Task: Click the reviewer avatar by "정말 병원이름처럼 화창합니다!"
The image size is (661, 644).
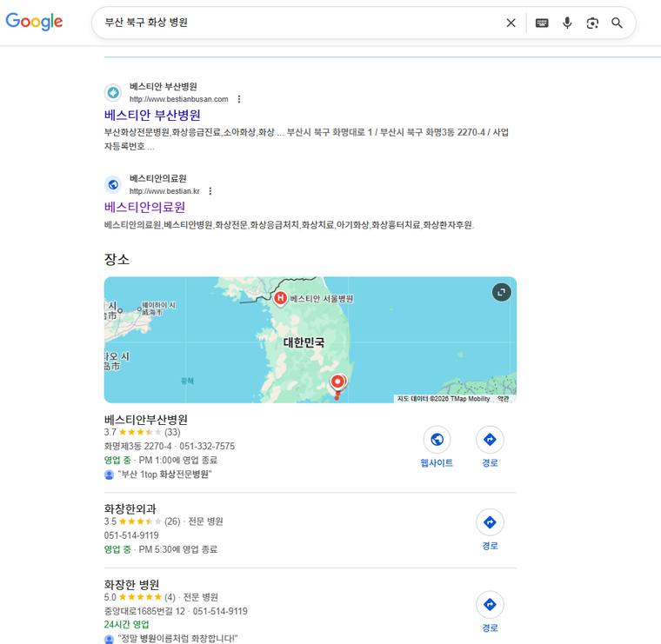Action: tap(109, 639)
